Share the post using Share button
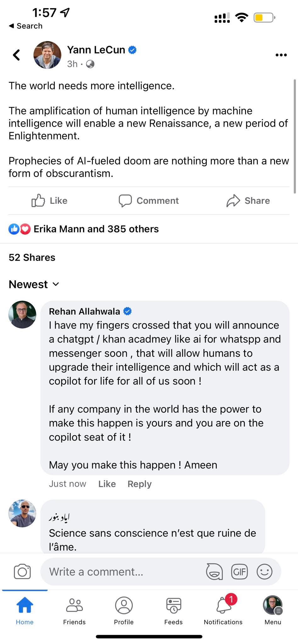The image size is (298, 644). pos(248,201)
